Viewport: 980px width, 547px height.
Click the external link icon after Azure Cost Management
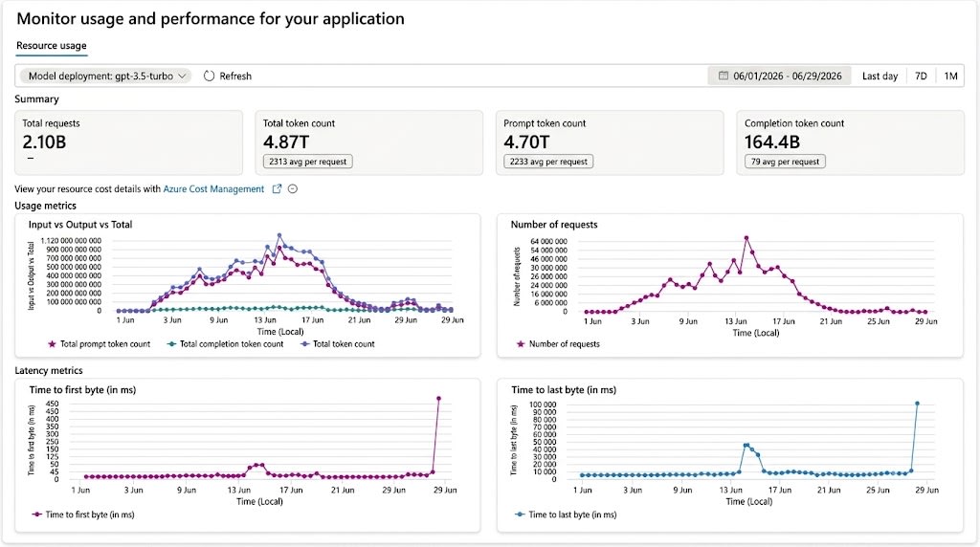click(x=277, y=188)
